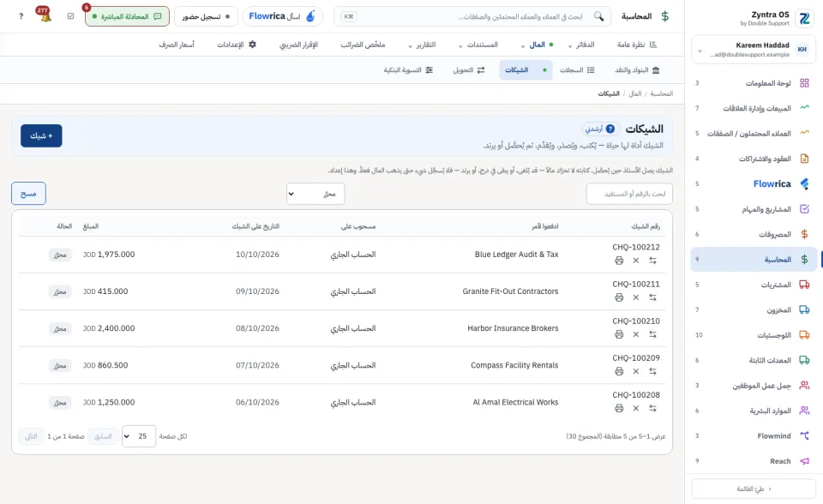Open المشاريع والمهام in sidebar
This screenshot has width=823, height=504.
[754, 209]
